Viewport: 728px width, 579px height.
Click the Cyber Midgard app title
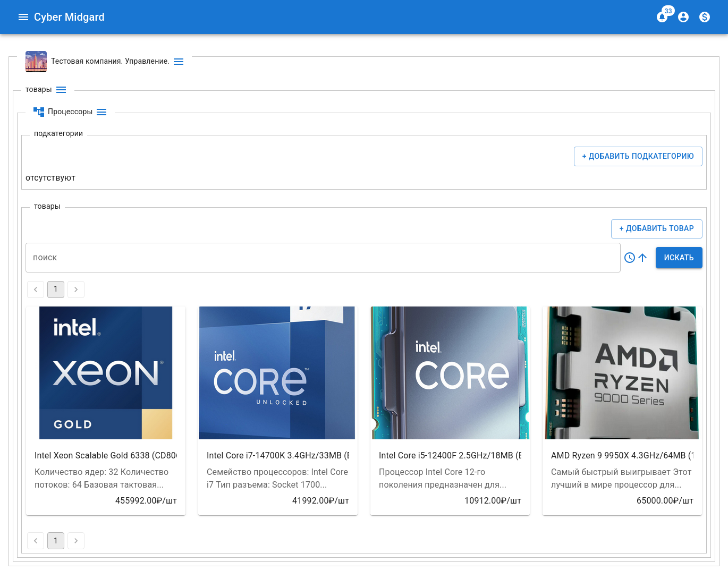point(69,17)
